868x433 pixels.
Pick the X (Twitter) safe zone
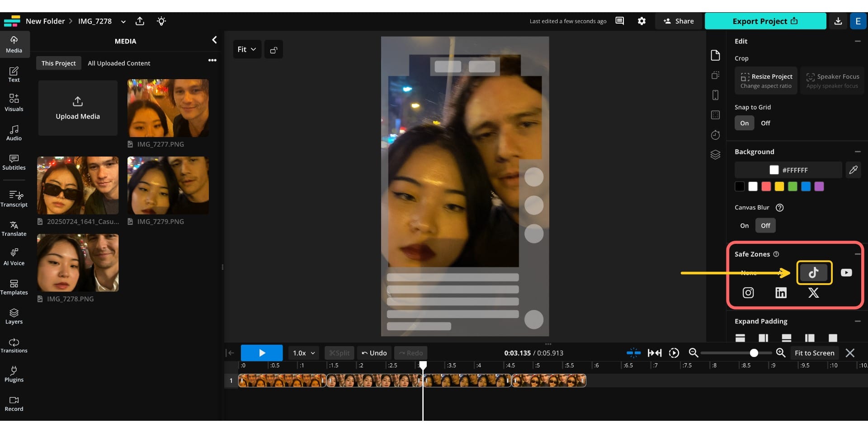(x=813, y=293)
